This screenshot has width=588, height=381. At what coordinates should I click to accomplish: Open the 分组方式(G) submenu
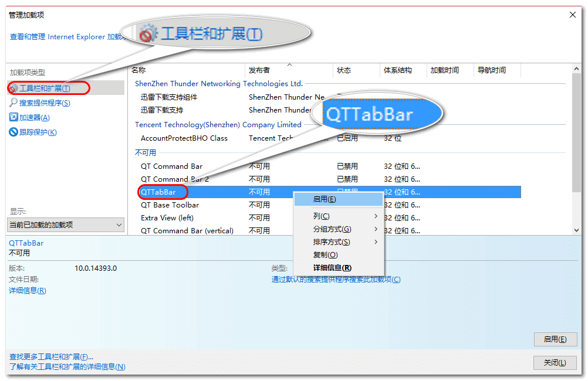[339, 229]
